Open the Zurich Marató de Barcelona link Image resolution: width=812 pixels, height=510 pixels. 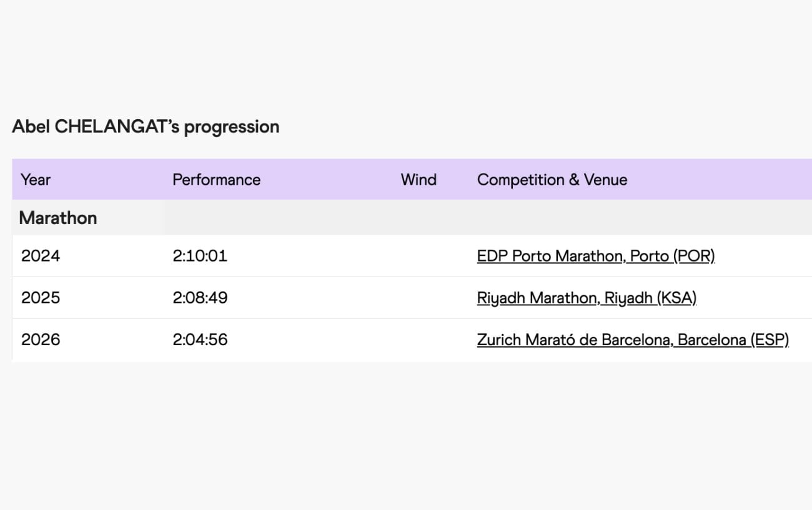tap(632, 340)
